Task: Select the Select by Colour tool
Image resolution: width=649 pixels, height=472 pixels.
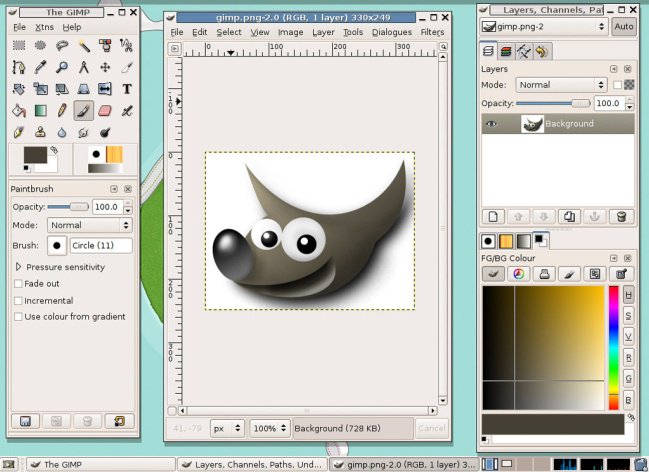Action: click(x=105, y=45)
